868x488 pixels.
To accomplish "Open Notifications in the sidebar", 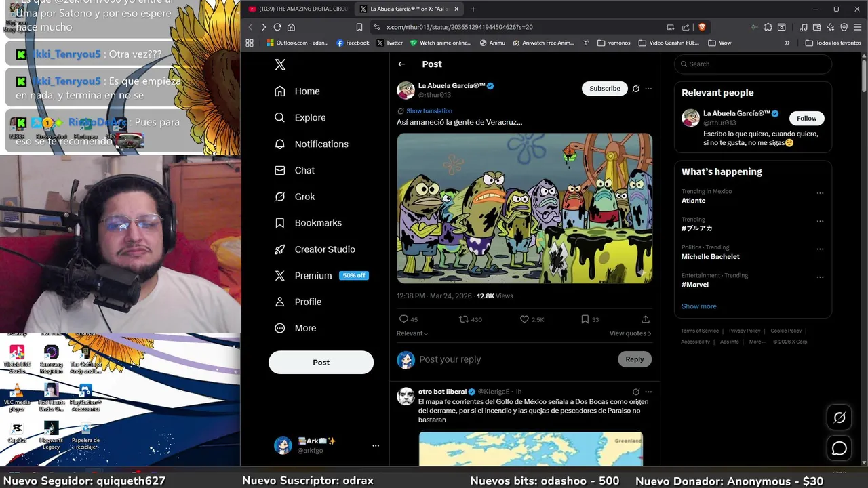I will (x=311, y=144).
